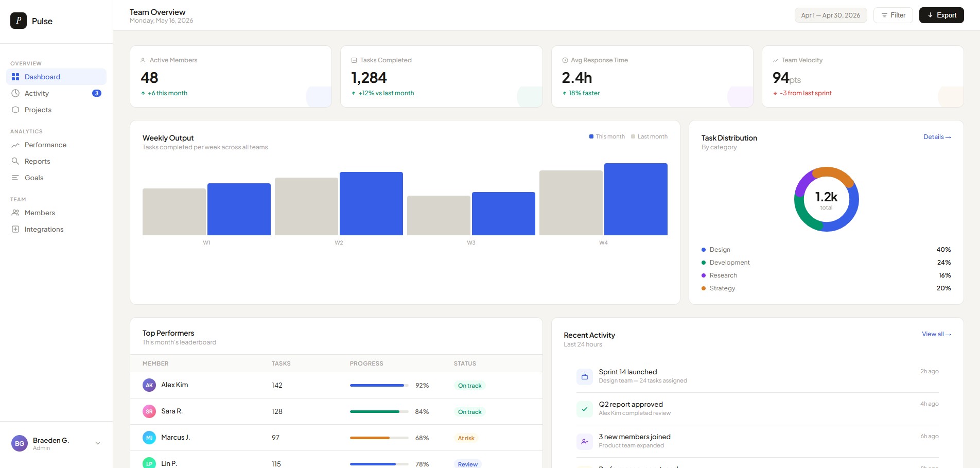
Task: Click the download arrow in Export button
Action: [x=931, y=15]
